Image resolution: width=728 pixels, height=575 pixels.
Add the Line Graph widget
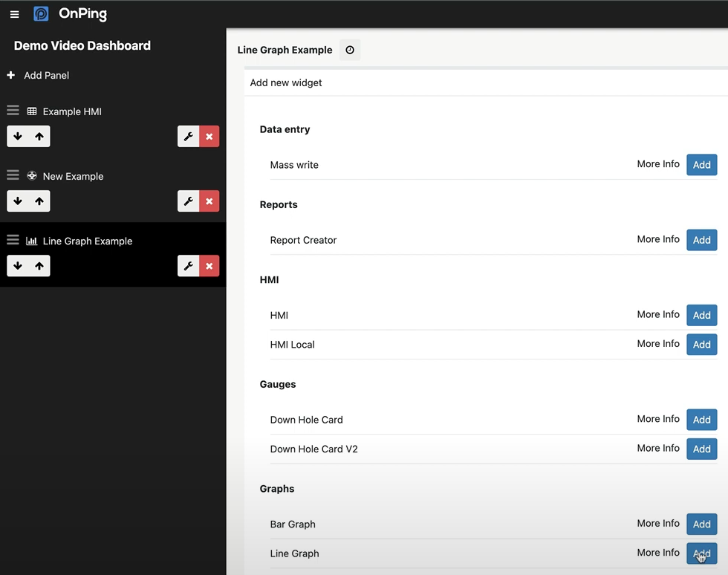tap(701, 553)
